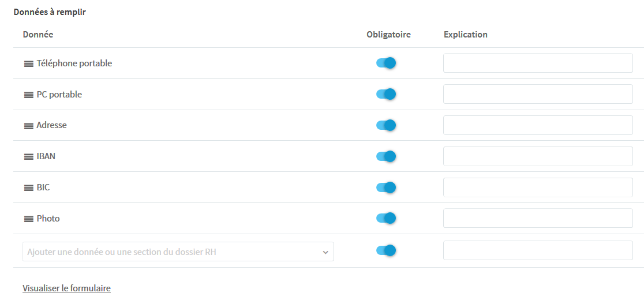Click the IBAN row reorder icon

(x=28, y=156)
